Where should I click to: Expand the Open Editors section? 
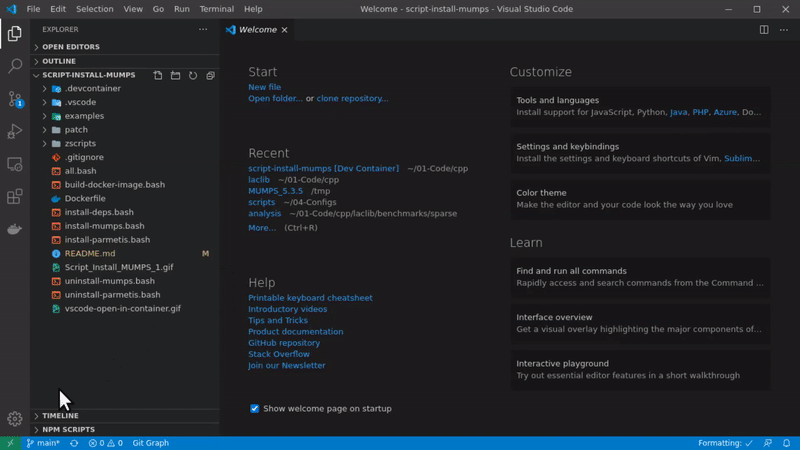[x=125, y=47]
